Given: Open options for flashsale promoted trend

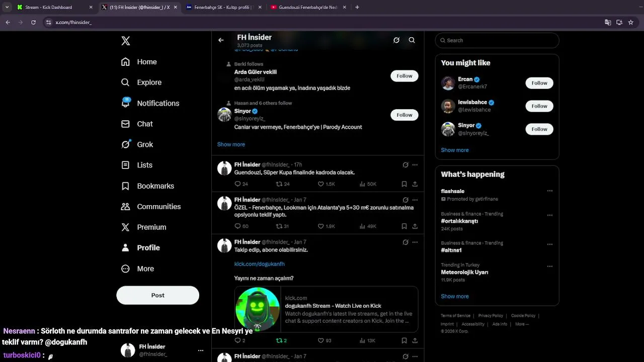Looking at the screenshot, I should 550,191.
